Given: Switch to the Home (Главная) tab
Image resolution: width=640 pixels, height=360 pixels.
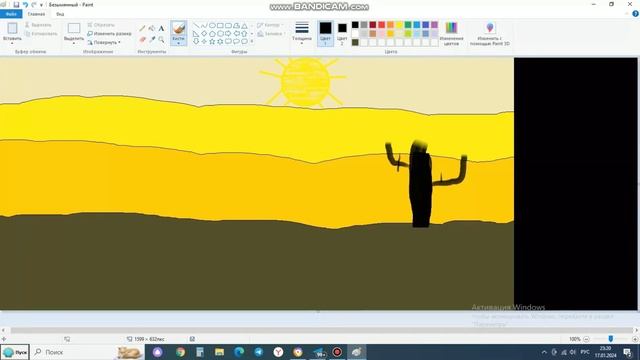Looking at the screenshot, I should (x=36, y=14).
